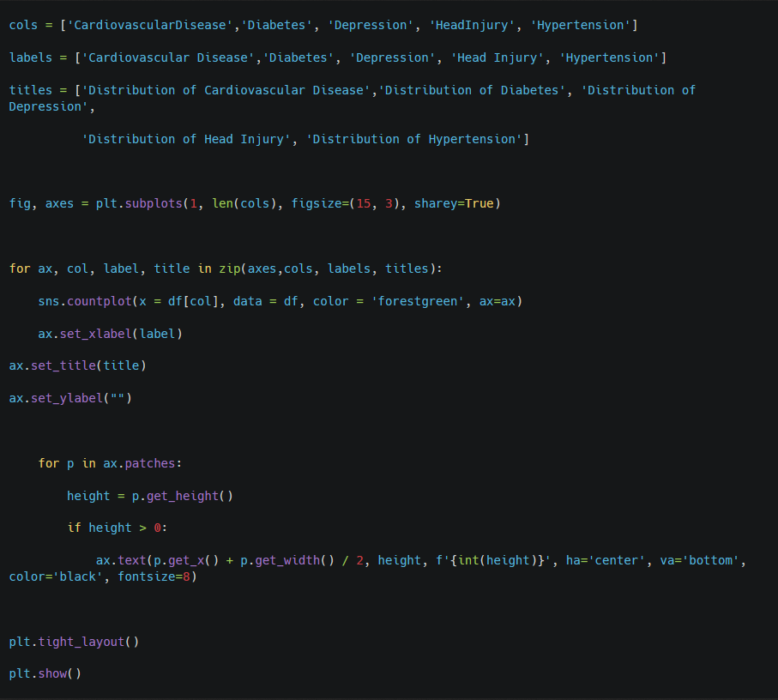Viewport: 778px width, 700px height.
Task: Click the plt.subplots function call
Action: click(x=140, y=204)
